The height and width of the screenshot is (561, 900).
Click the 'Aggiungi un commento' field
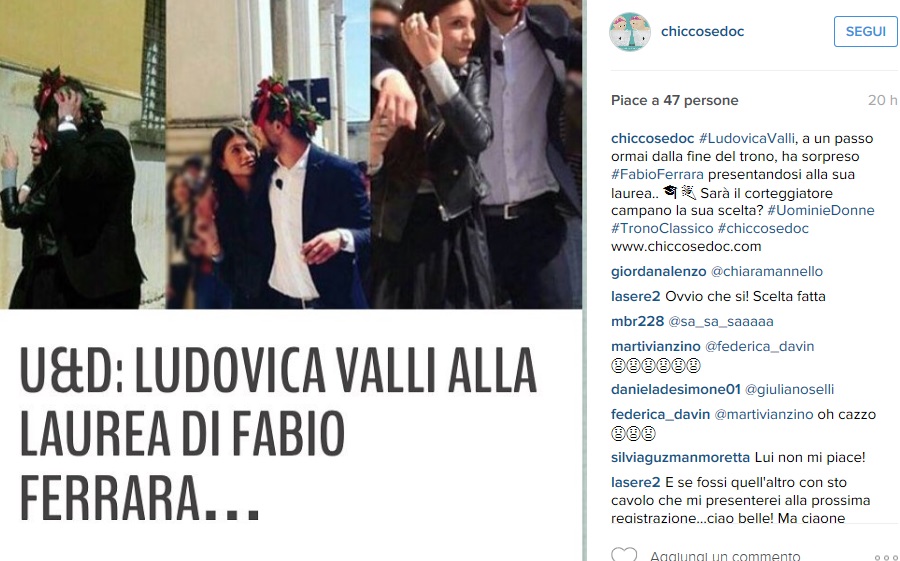(724, 555)
